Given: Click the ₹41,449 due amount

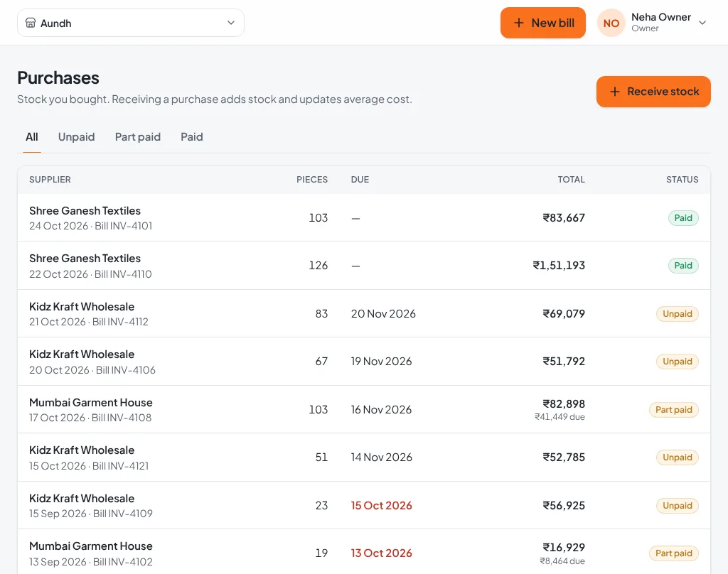Looking at the screenshot, I should tap(560, 417).
